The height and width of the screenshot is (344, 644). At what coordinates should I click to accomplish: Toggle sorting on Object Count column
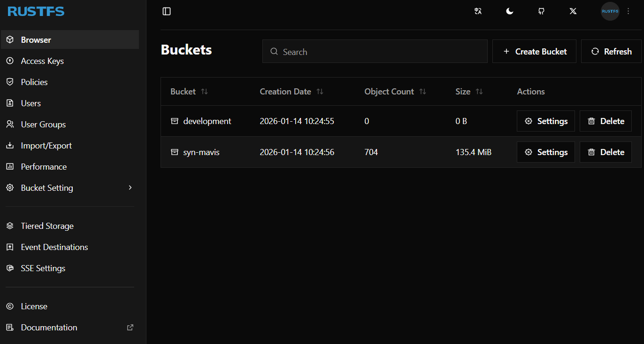(x=423, y=92)
